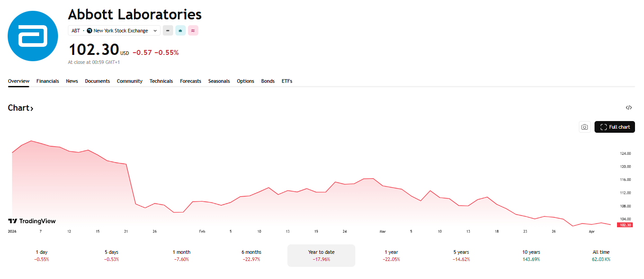Click the 102.30 USD price text

[x=98, y=49]
